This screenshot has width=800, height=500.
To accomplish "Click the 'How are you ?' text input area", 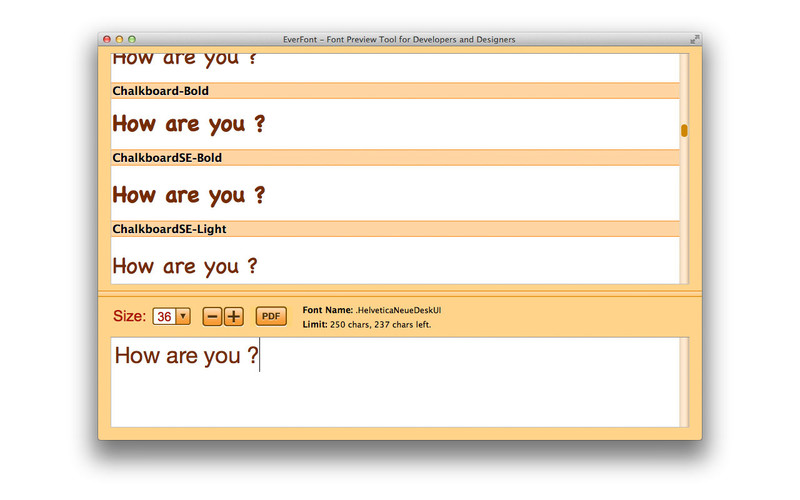I will (x=395, y=382).
